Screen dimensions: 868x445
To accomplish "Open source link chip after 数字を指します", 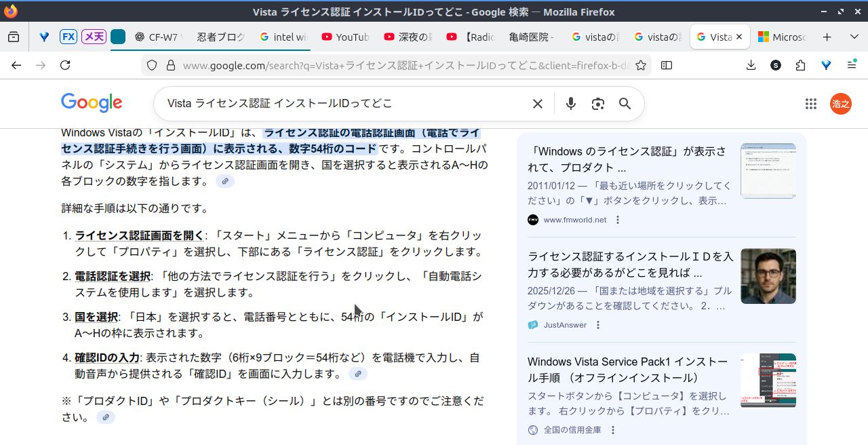I will (x=225, y=181).
